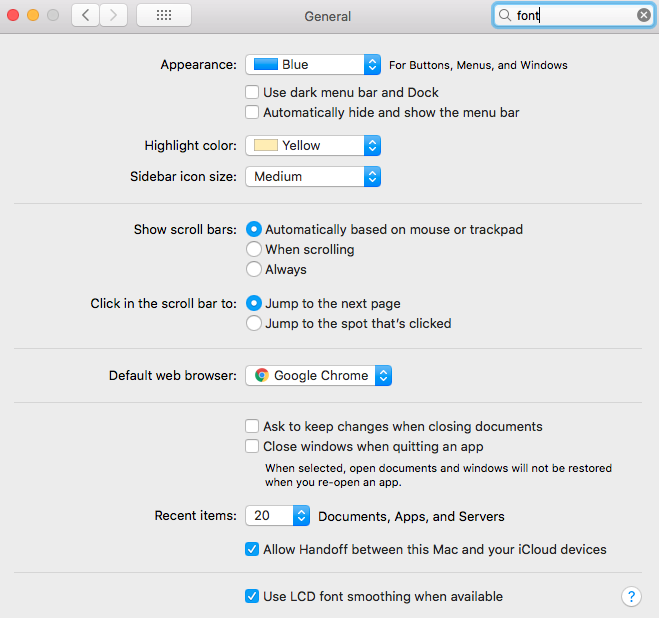Viewport: 659px width, 618px height.
Task: Click Documents, Apps, and Servers text
Action: tap(411, 516)
